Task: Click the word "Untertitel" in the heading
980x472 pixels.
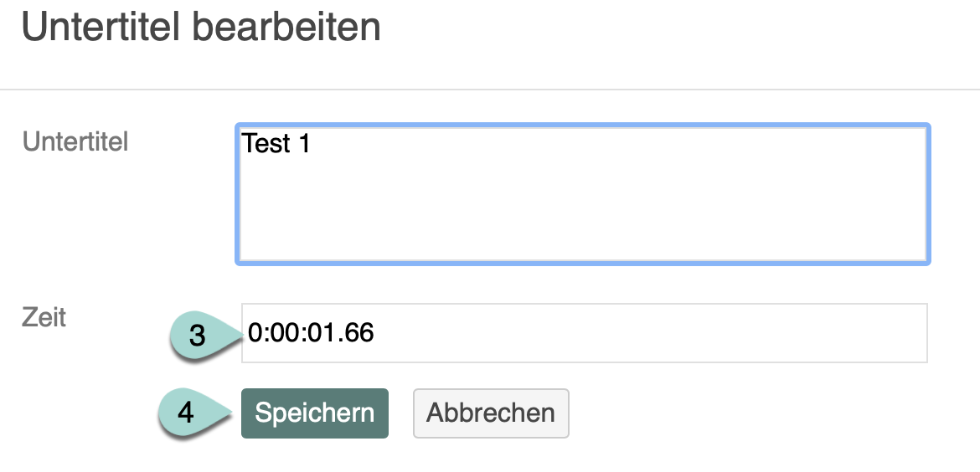Action: tap(101, 28)
